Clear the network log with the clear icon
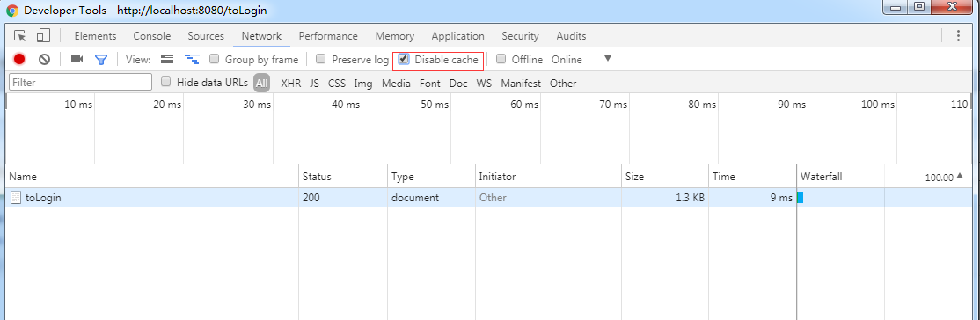This screenshot has width=980, height=320. tap(44, 60)
